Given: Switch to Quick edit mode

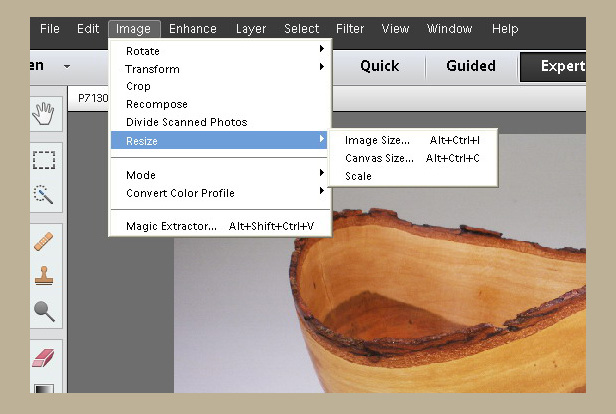Looking at the screenshot, I should (x=379, y=66).
